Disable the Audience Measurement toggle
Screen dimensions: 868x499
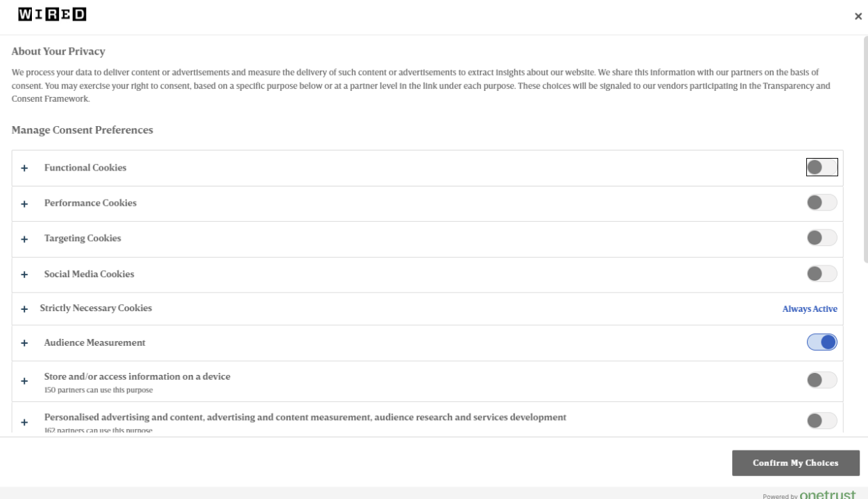(x=822, y=342)
